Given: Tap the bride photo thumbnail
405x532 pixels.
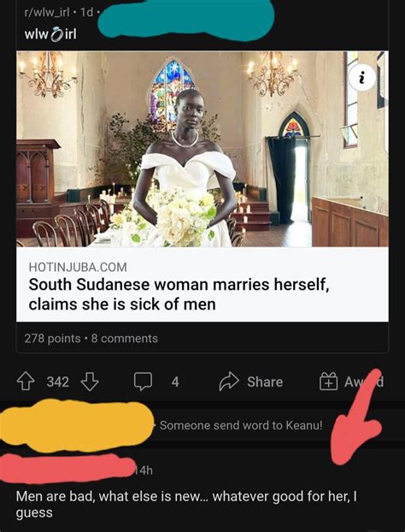Looking at the screenshot, I should [x=202, y=149].
